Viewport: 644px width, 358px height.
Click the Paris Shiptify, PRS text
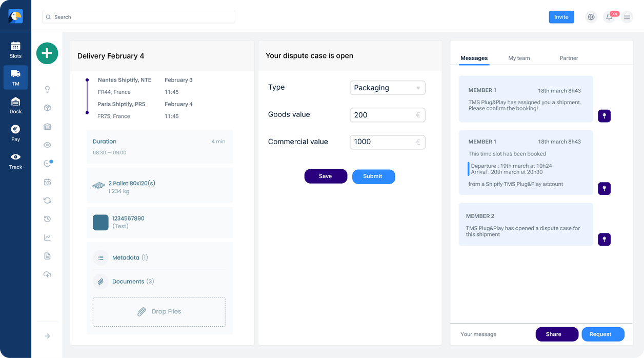[122, 104]
